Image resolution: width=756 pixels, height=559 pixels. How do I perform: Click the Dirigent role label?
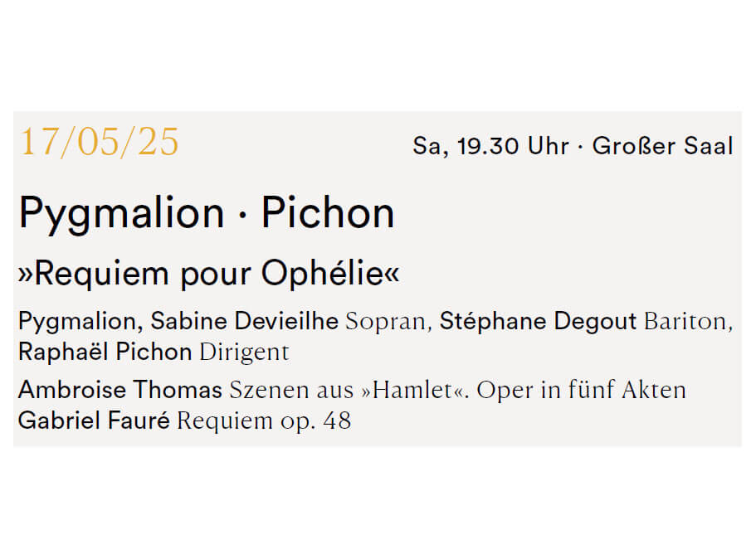click(245, 352)
